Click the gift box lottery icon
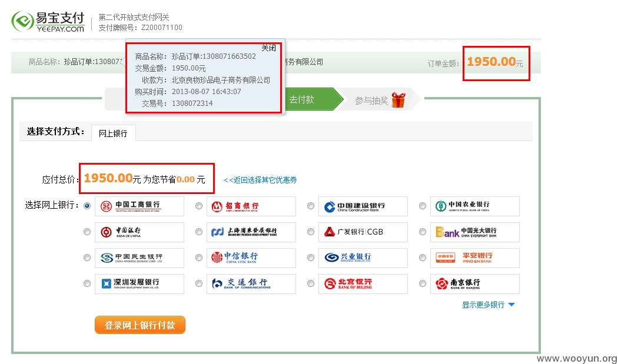This screenshot has width=618, height=364. coord(398,100)
